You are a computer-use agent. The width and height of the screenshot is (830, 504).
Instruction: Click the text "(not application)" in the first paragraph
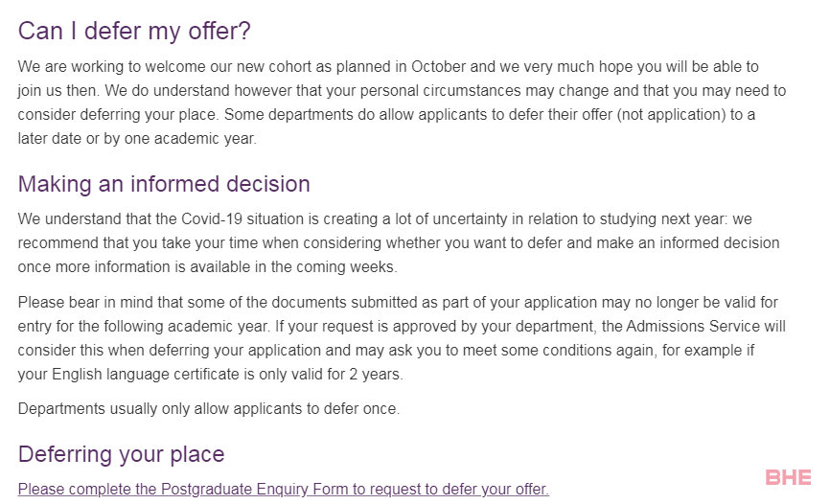(671, 115)
